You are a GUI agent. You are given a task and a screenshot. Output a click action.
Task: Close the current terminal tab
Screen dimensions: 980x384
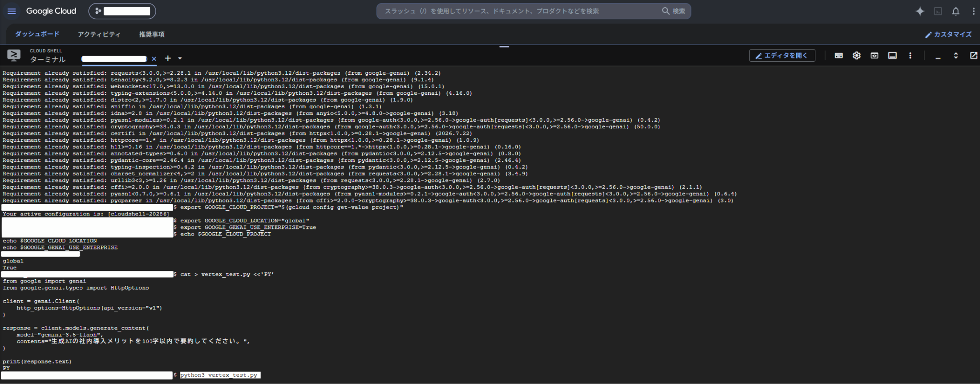pyautogui.click(x=154, y=59)
